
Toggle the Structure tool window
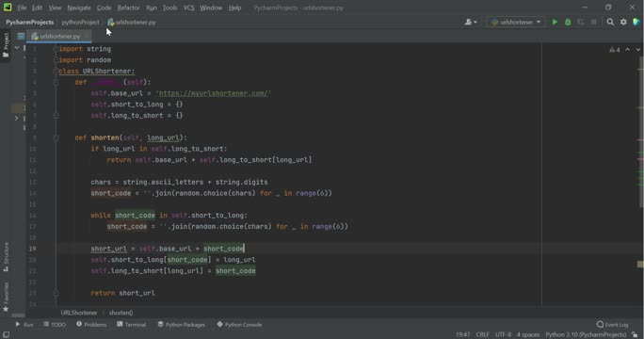6,257
